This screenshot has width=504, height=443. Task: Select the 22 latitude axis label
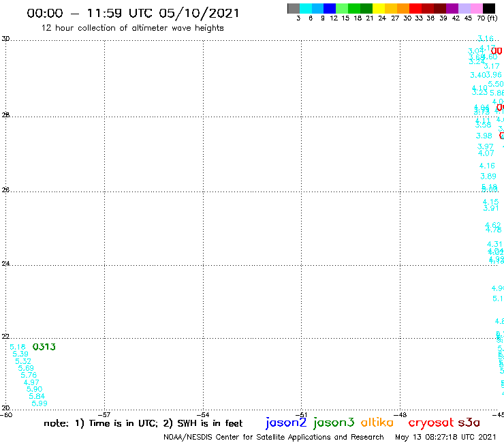pyautogui.click(x=5, y=337)
